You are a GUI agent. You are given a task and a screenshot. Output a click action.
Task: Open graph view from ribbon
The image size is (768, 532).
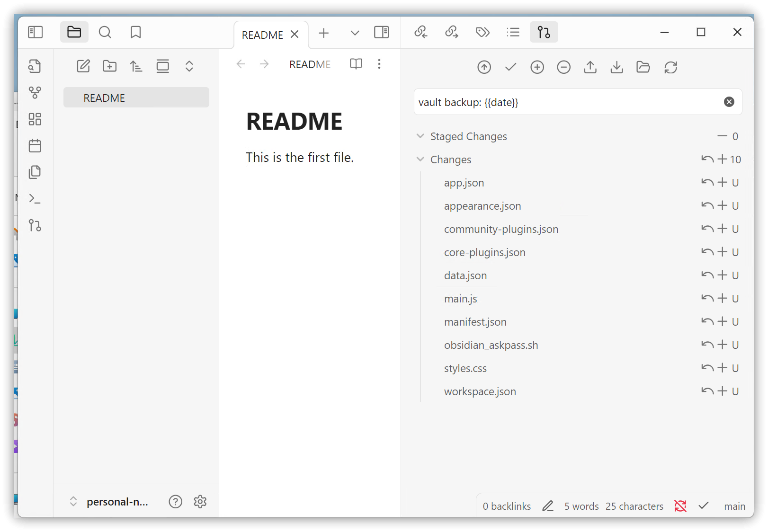(x=35, y=93)
